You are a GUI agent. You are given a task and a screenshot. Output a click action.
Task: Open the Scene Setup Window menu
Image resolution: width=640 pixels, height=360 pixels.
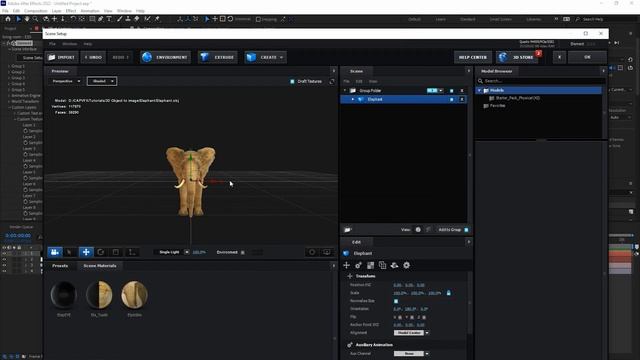point(69,44)
